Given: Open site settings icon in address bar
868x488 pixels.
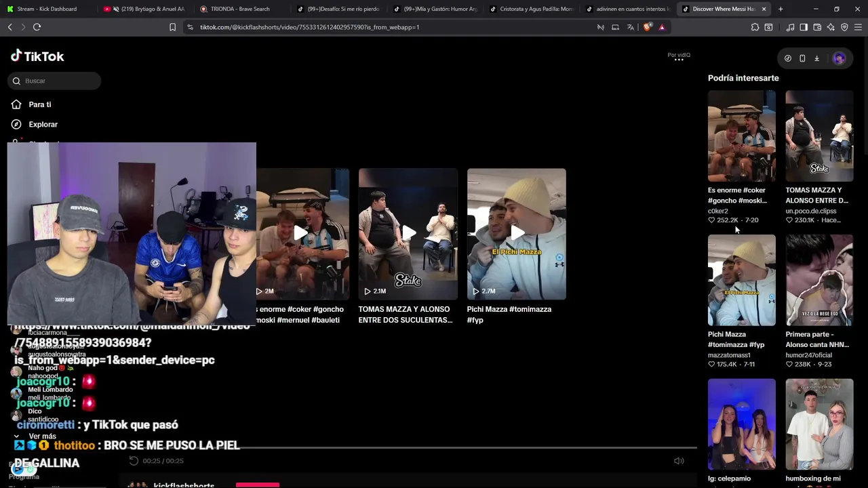Looking at the screenshot, I should [x=190, y=27].
